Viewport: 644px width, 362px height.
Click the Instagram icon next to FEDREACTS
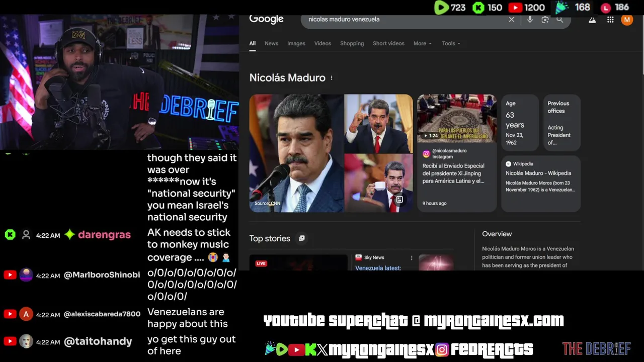click(442, 349)
